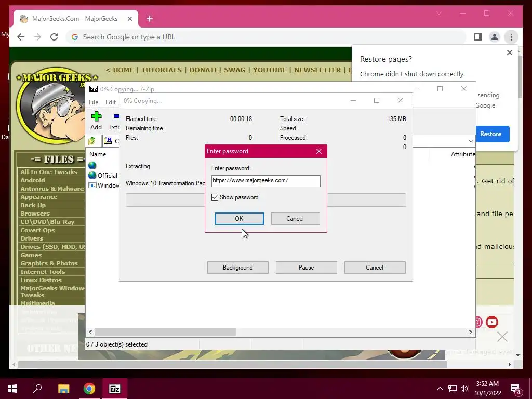Open Linux Distros category
The height and width of the screenshot is (399, 532).
(41, 280)
